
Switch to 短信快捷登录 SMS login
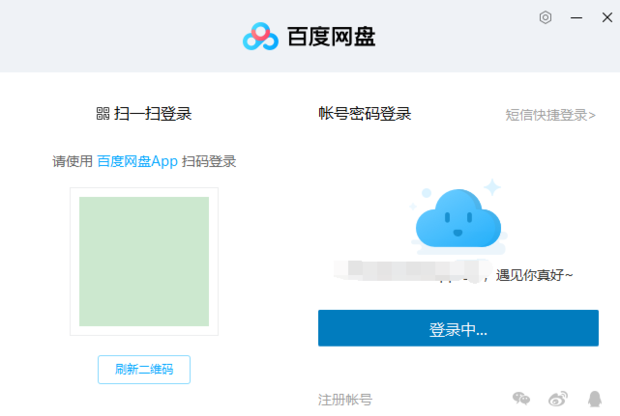pos(550,115)
